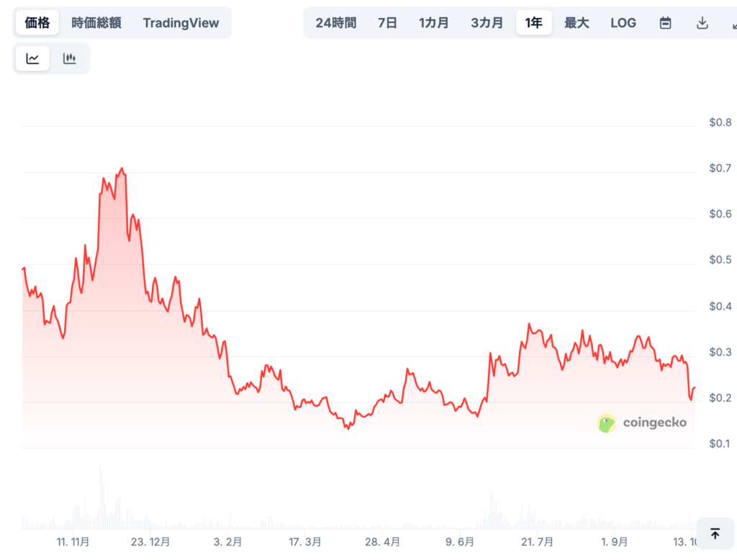
Task: Click the CoinGecko gecko logo watermark
Action: 607,423
